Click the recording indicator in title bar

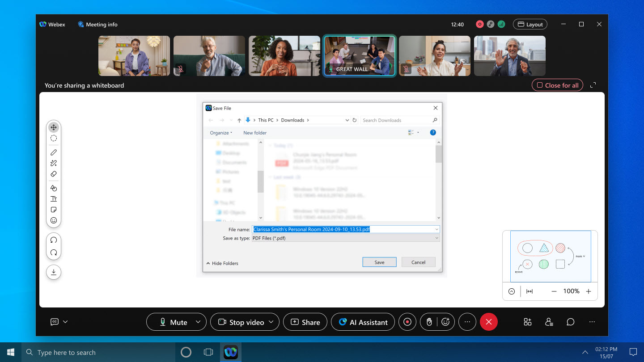point(480,25)
